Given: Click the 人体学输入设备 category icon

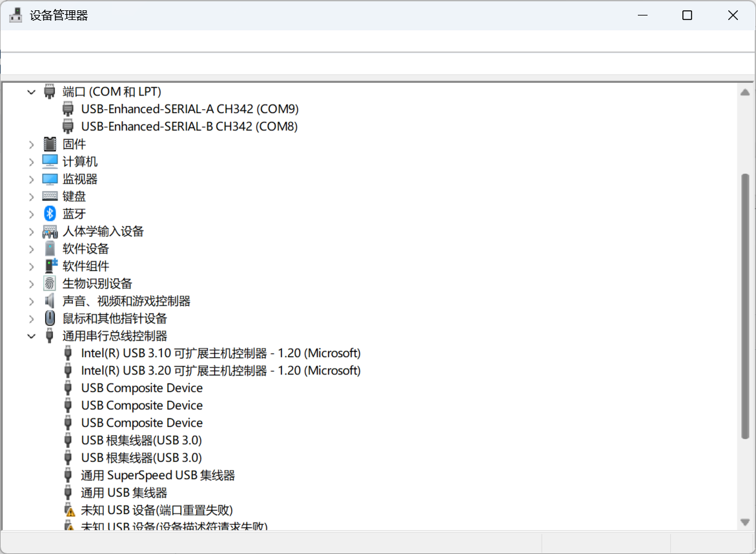Looking at the screenshot, I should pos(50,231).
